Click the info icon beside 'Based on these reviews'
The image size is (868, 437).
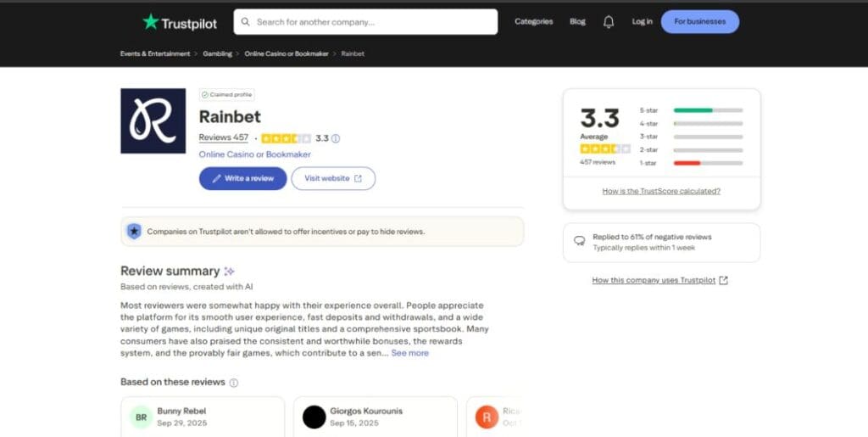(234, 383)
